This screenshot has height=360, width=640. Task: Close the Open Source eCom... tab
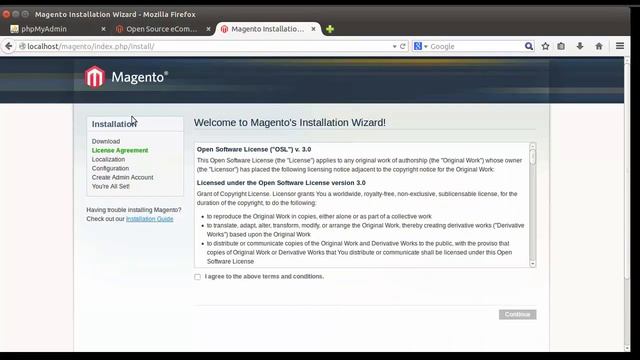point(208,29)
